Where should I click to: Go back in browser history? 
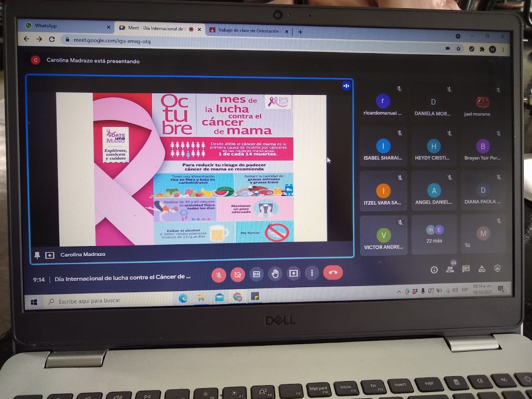point(27,39)
